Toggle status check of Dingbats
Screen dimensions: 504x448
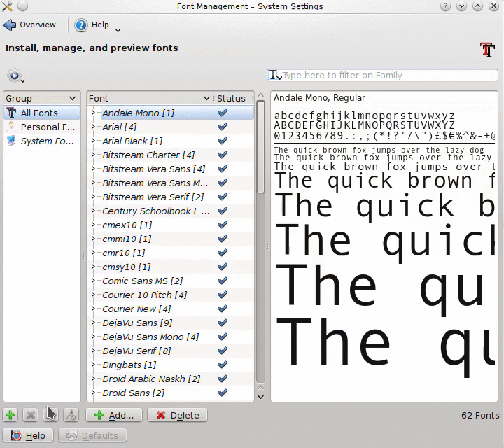pos(223,365)
